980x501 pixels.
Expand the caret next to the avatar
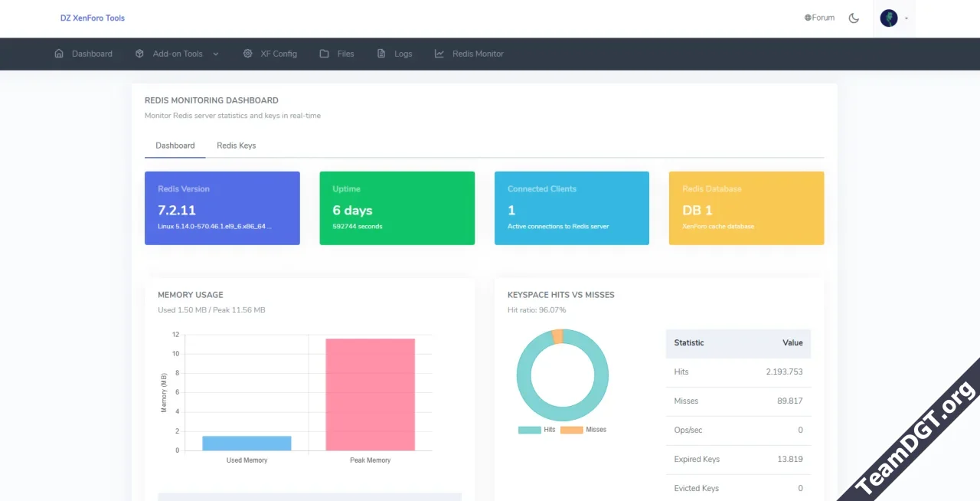[906, 18]
